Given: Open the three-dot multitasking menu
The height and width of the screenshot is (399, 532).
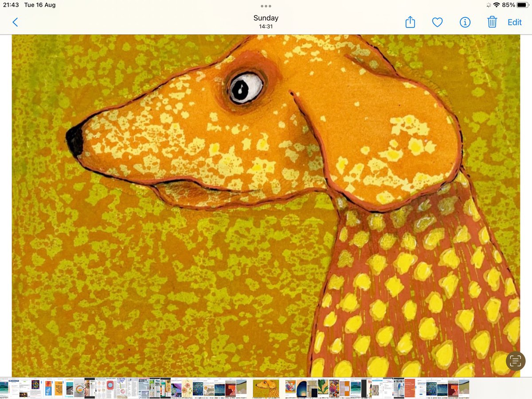Looking at the screenshot, I should 266,6.
